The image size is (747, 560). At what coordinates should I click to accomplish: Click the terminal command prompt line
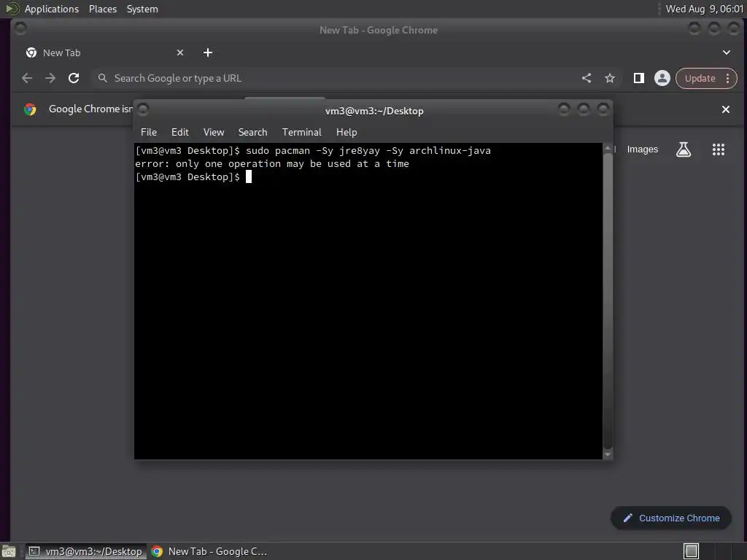(193, 176)
